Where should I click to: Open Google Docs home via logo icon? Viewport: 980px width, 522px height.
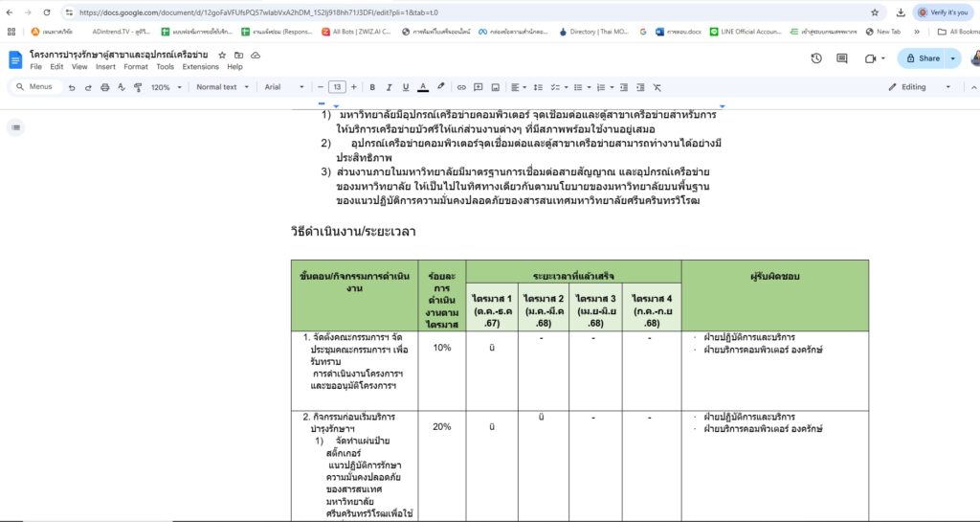[15, 60]
